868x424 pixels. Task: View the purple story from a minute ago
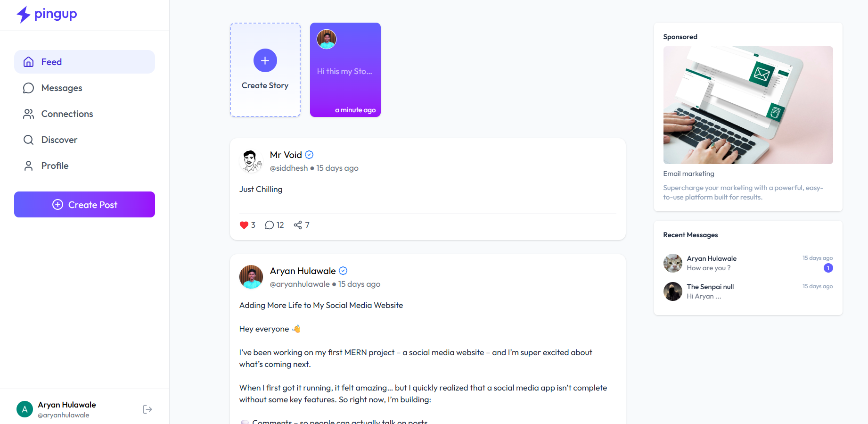coord(345,70)
